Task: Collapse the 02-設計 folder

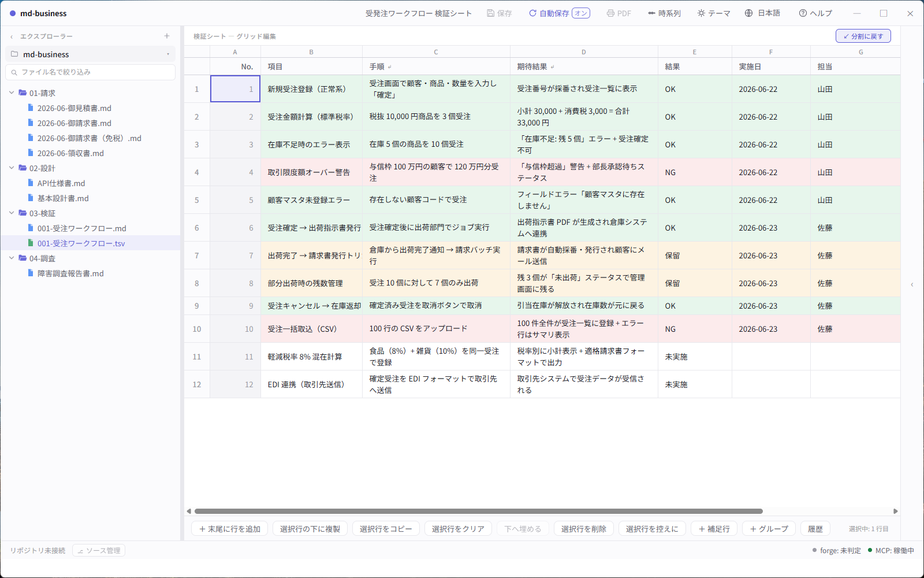Action: point(12,168)
